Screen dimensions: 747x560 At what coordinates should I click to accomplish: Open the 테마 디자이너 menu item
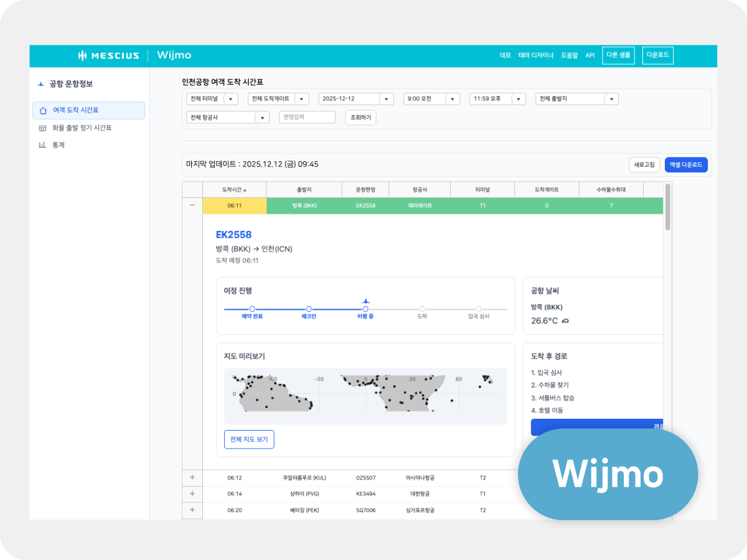tap(536, 55)
